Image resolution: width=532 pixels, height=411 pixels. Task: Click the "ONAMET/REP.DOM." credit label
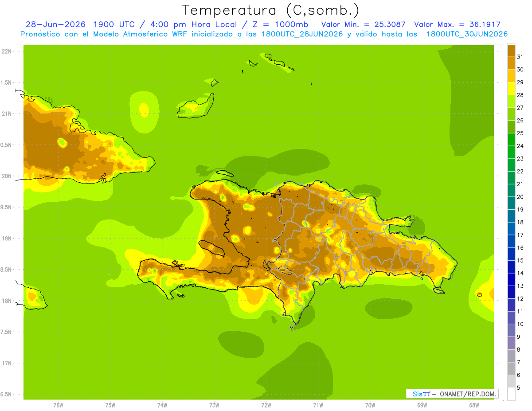(467, 394)
